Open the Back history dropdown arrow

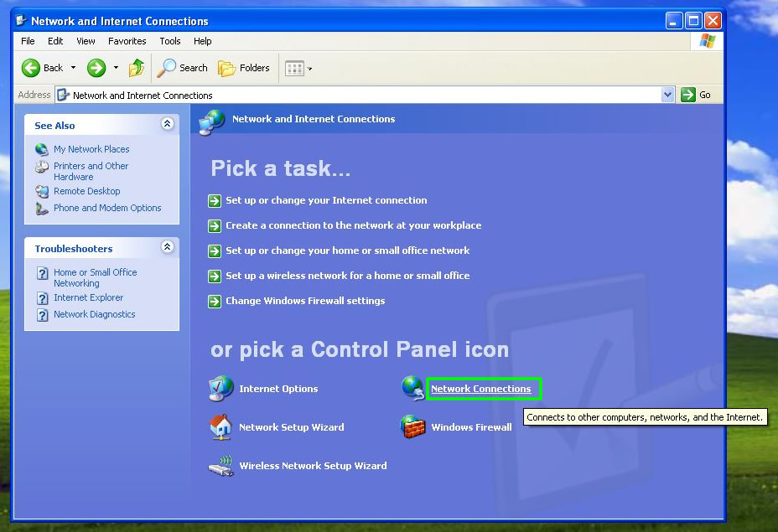tap(74, 68)
